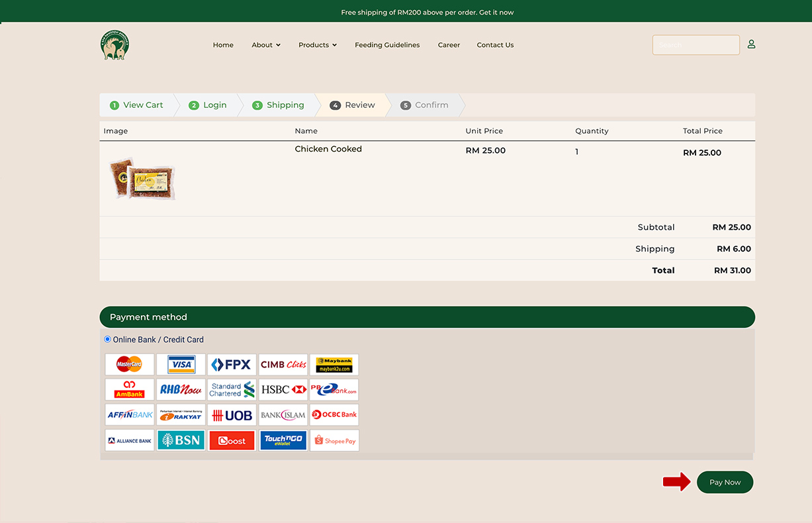812x523 pixels.
Task: Pick the Maybank2u payment logo
Action: point(334,364)
